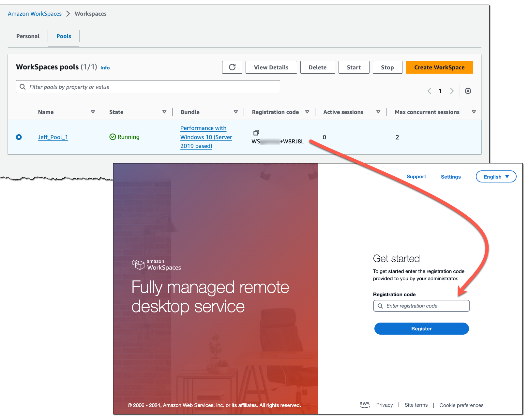The height and width of the screenshot is (420, 529).
Task: Click the magnifier icon in the pools filter field
Action: 23,87
